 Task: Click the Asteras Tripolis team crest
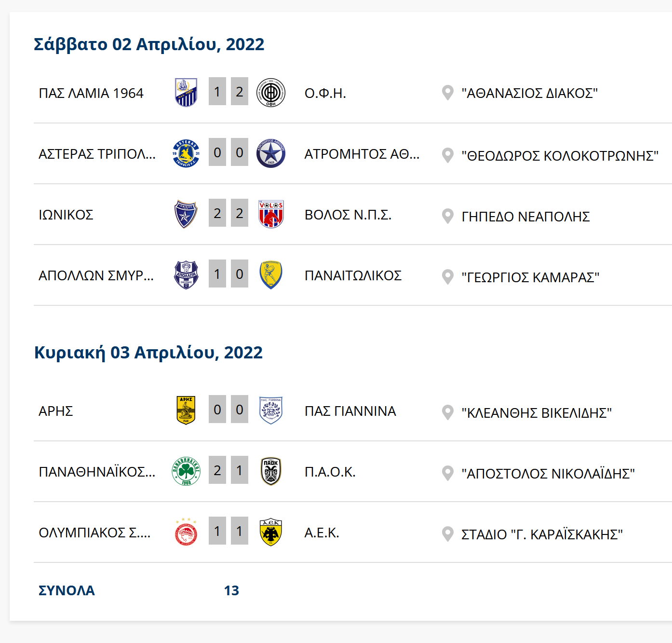(x=186, y=153)
